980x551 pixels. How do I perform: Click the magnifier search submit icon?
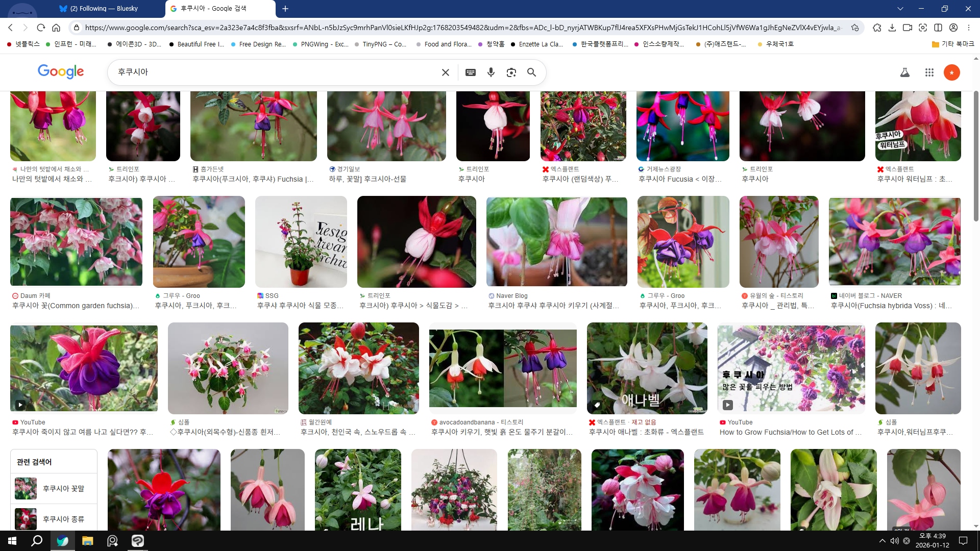pyautogui.click(x=531, y=72)
